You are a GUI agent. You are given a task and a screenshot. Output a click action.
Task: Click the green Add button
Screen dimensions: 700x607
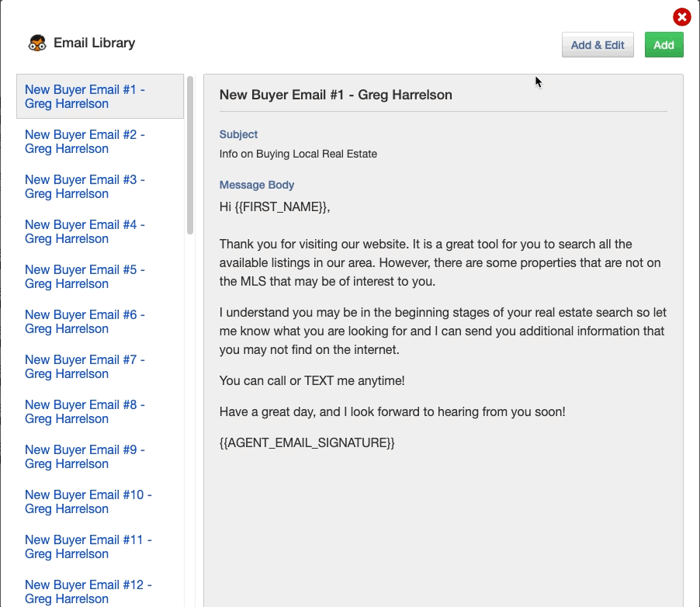pyautogui.click(x=664, y=45)
